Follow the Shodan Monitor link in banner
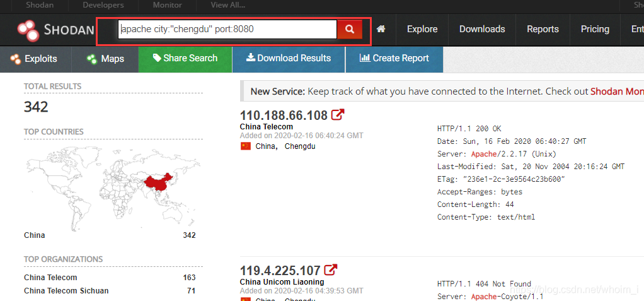The width and height of the screenshot is (644, 301). pyautogui.click(x=617, y=91)
